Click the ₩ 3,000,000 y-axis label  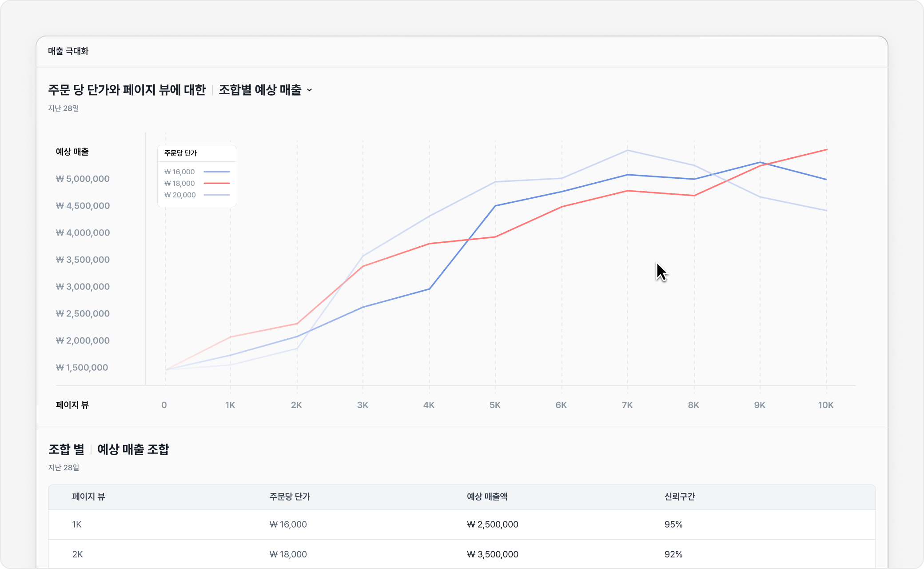pos(83,287)
